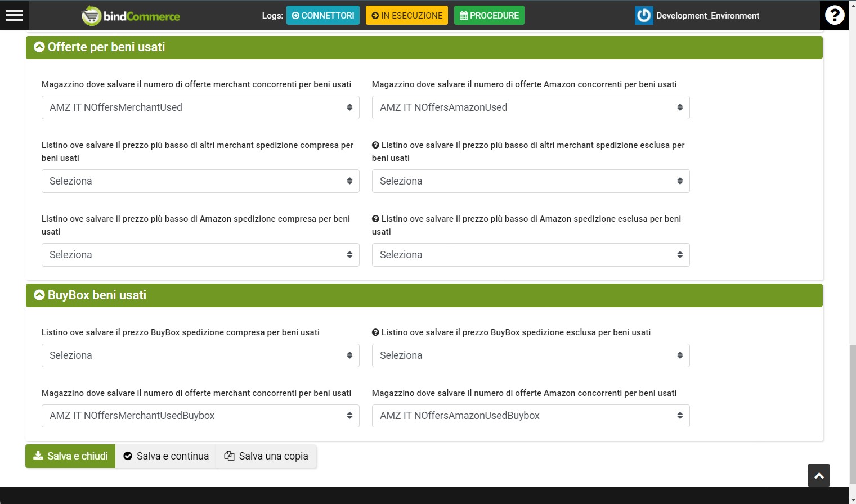
Task: Open the IN ESECUZIONE logs view
Action: tap(406, 15)
